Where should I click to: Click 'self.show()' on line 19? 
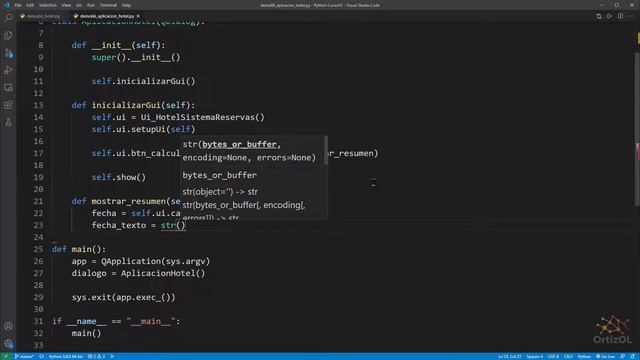point(119,177)
